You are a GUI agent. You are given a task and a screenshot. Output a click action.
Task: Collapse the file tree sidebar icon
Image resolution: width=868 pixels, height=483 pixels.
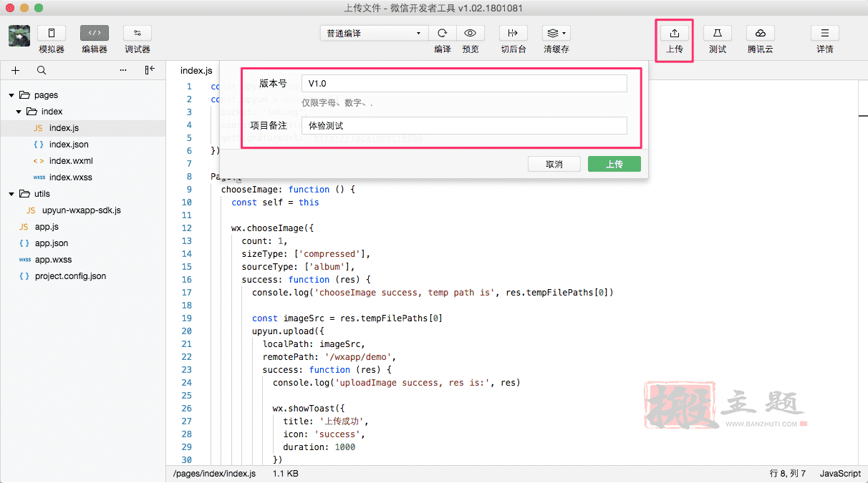150,70
